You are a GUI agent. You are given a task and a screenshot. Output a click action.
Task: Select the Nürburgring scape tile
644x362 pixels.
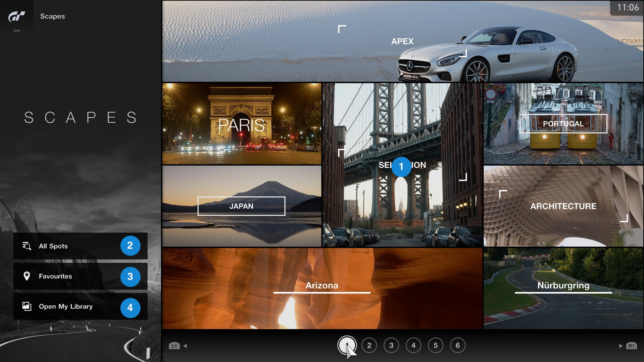click(563, 285)
